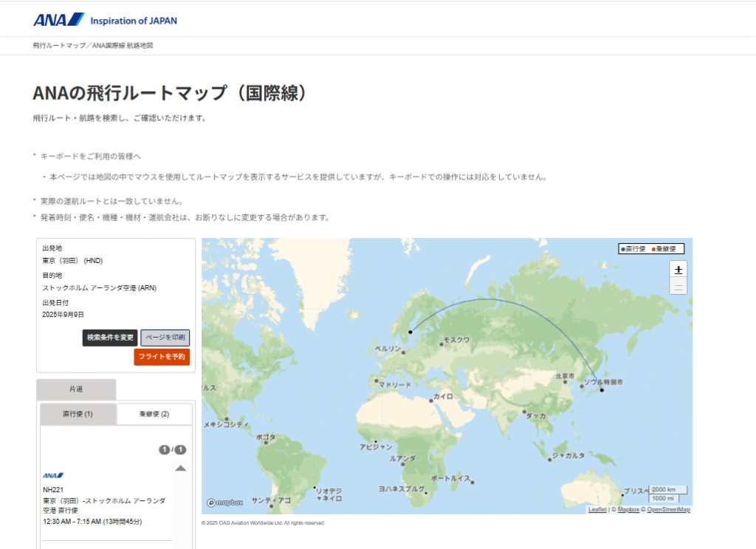Click the ルアンダ city label on map
Image resolution: width=756 pixels, height=549 pixels.
tap(402, 458)
